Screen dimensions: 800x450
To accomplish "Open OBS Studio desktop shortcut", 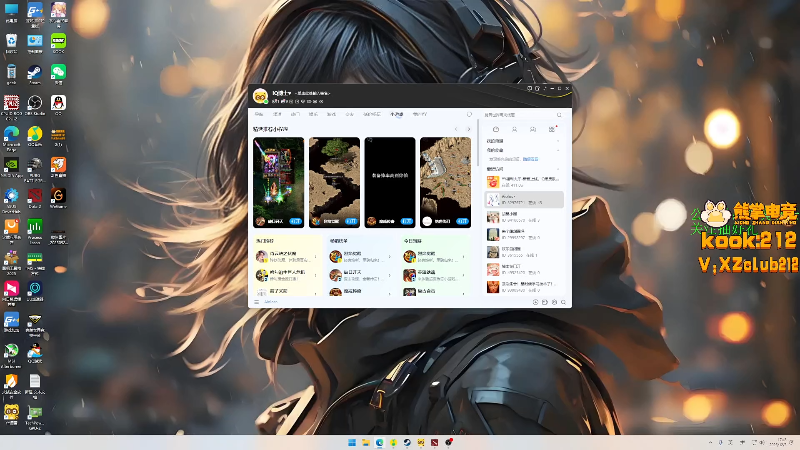I will pos(35,106).
